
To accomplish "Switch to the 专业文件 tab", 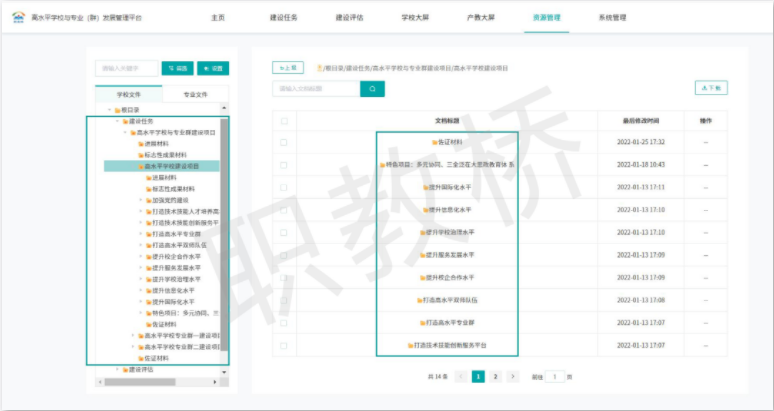I will tap(195, 94).
